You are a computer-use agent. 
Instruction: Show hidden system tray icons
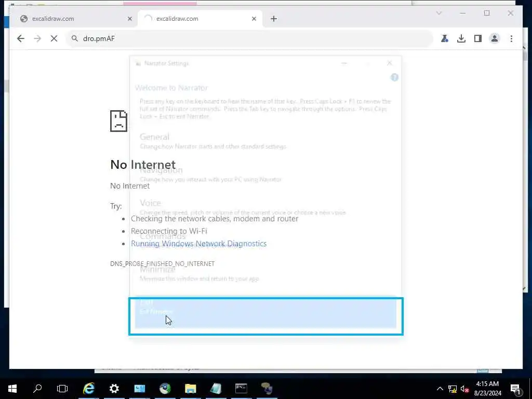tap(440, 389)
